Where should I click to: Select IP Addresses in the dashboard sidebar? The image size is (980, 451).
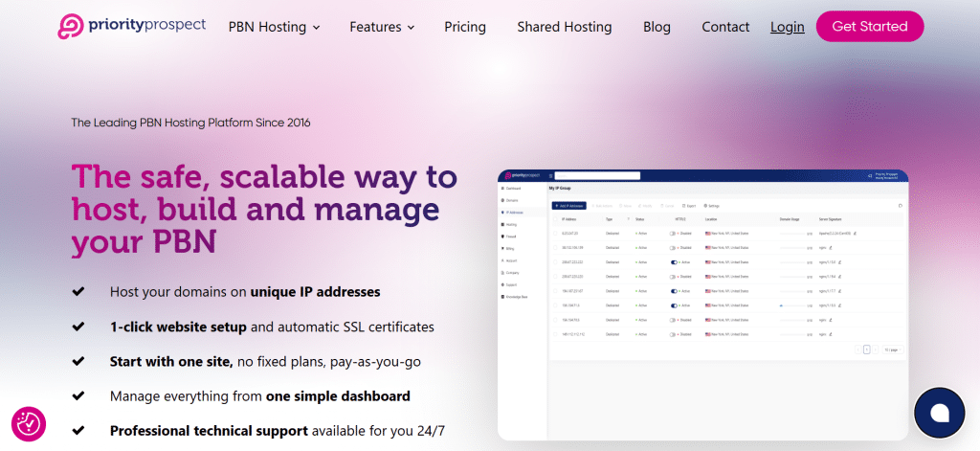pos(523,213)
